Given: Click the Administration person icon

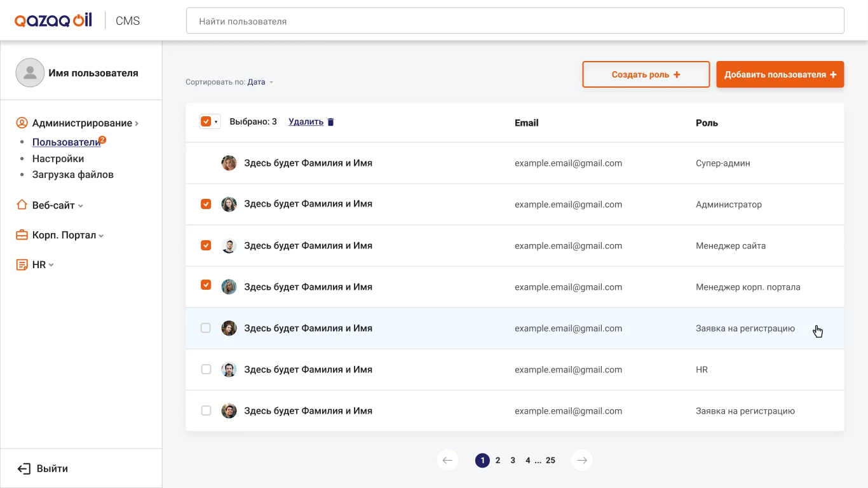Looking at the screenshot, I should 22,123.
